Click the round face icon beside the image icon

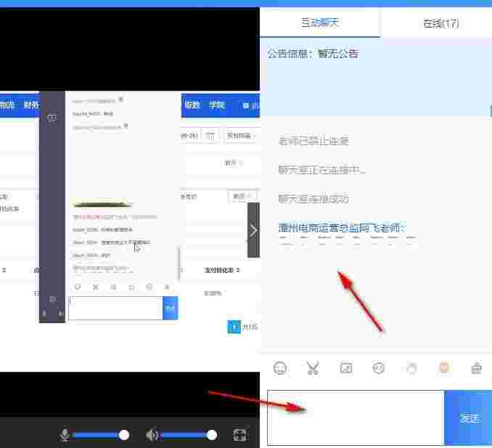coord(378,368)
